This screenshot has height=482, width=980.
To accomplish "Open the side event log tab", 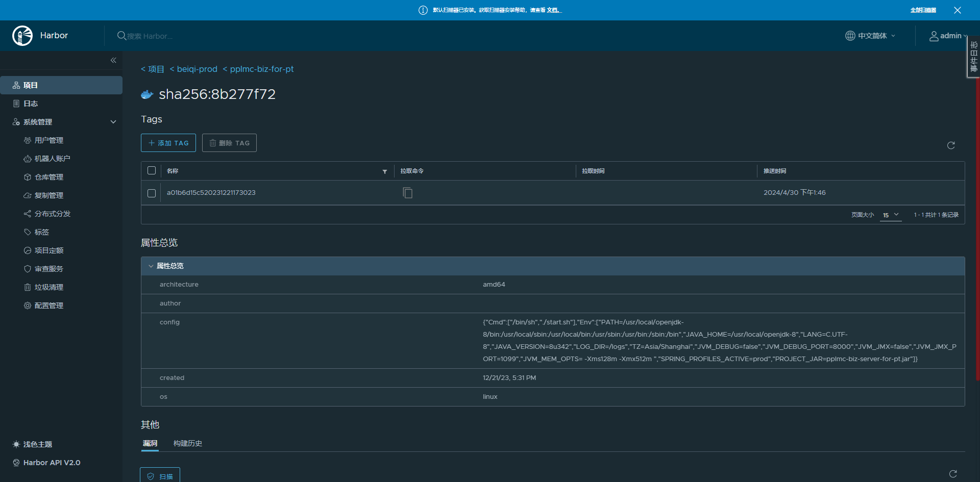I will coord(973,57).
